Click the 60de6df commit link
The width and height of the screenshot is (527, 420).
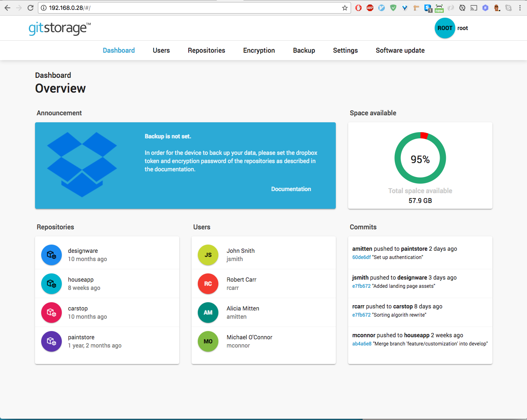(361, 257)
